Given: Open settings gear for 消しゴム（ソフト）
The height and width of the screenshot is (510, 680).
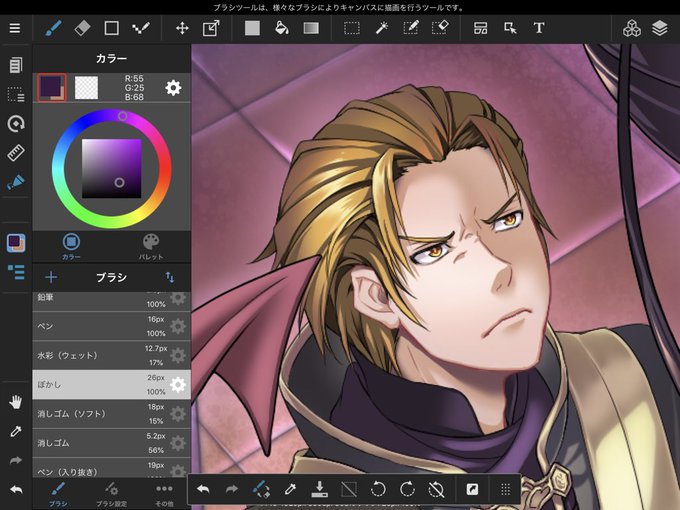Looking at the screenshot, I should [178, 414].
